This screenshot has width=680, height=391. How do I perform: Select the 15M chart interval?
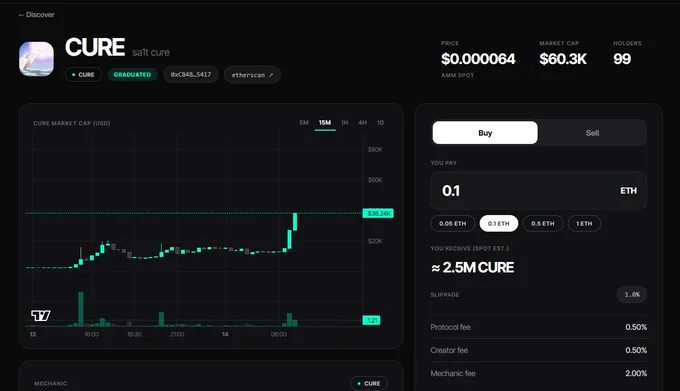coord(325,123)
